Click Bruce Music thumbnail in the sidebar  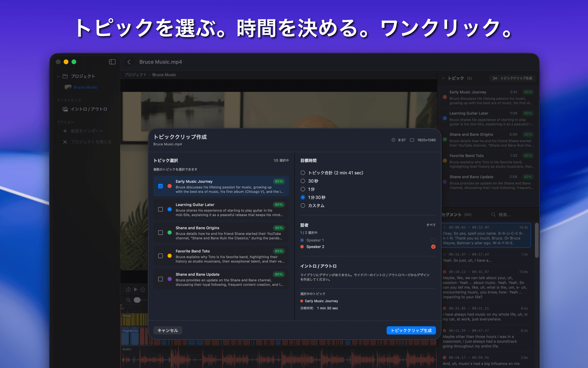click(68, 87)
